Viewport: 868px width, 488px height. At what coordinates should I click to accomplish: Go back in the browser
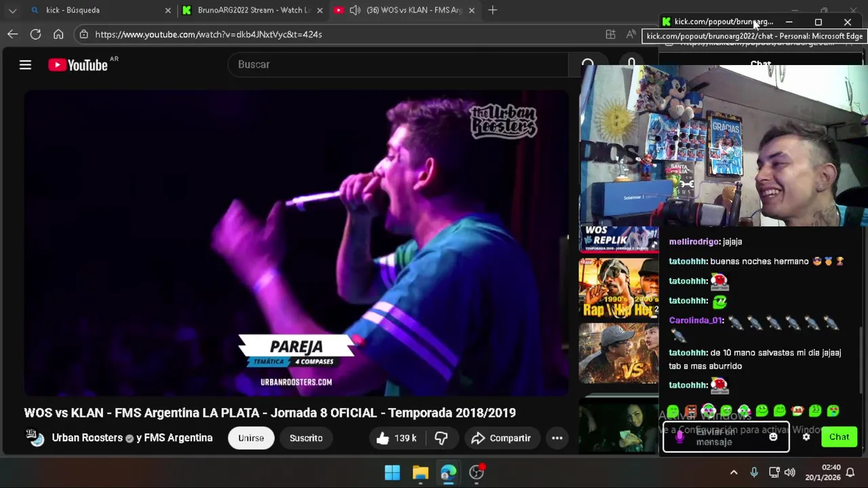13,34
